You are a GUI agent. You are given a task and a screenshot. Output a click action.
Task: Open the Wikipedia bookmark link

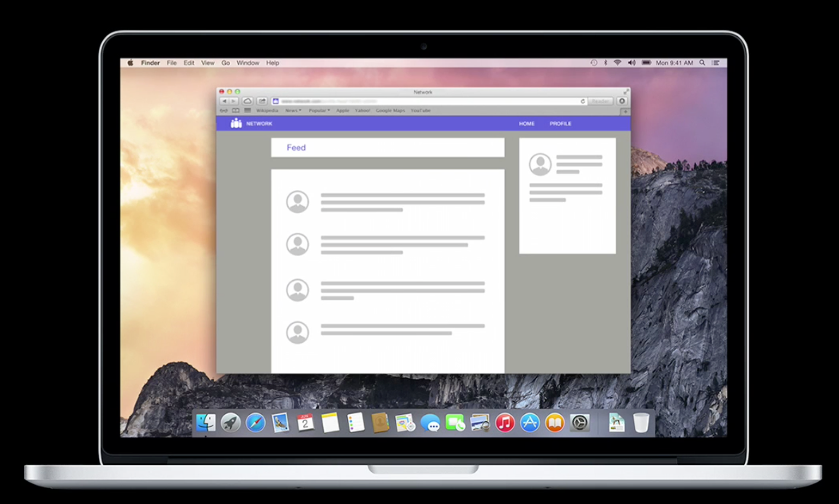tap(267, 111)
